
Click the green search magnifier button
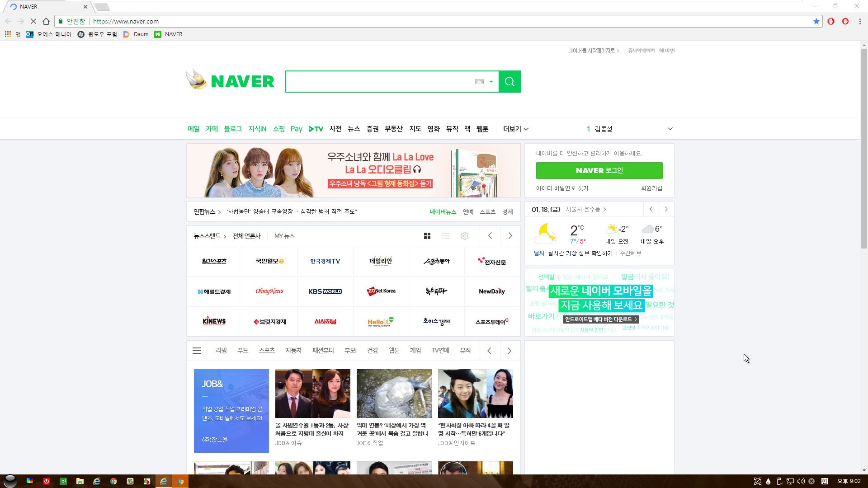509,82
